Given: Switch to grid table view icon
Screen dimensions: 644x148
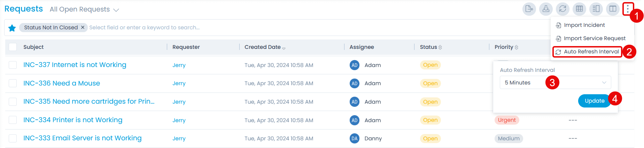Looking at the screenshot, I should tap(579, 9).
